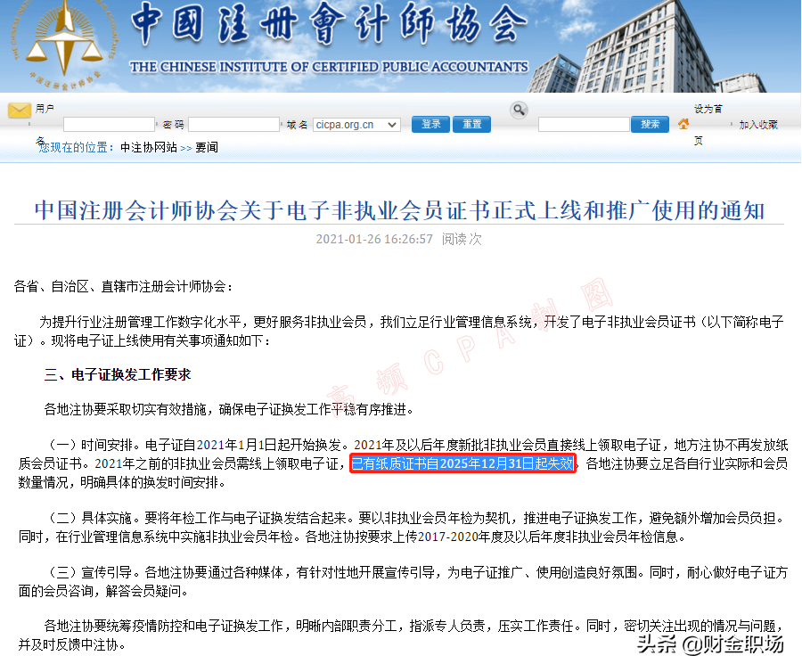Image resolution: width=802 pixels, height=672 pixels.
Task: Click the yellow envelope mail icon
Action: (x=18, y=111)
